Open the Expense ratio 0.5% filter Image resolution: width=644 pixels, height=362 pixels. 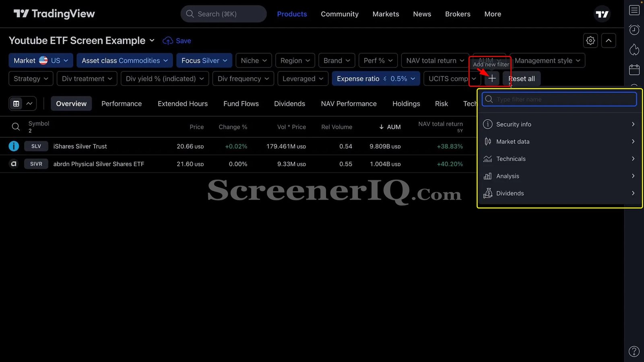click(x=376, y=78)
